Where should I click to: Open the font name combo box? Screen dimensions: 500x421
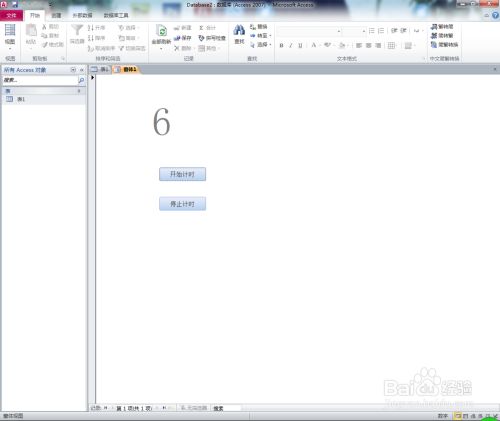pos(309,31)
